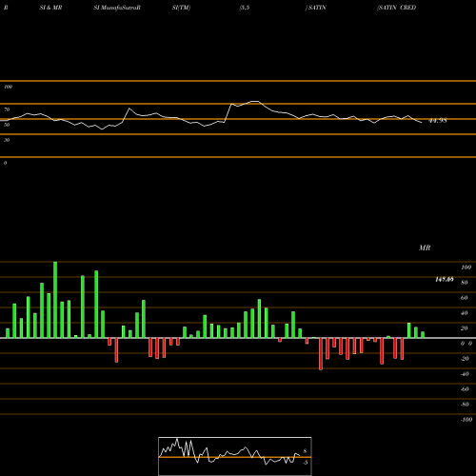476x476 pixels.
Task: Click the RSI value 44.98 label
Action: [438, 121]
